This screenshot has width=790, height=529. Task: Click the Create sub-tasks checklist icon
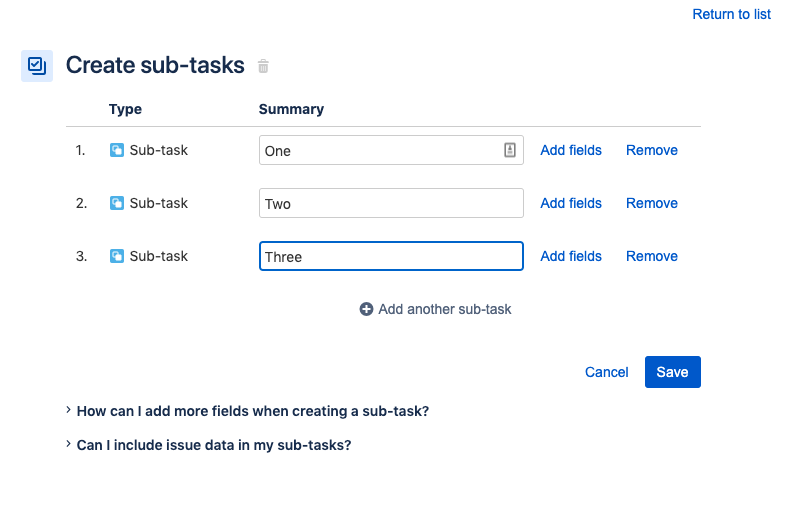[x=37, y=66]
